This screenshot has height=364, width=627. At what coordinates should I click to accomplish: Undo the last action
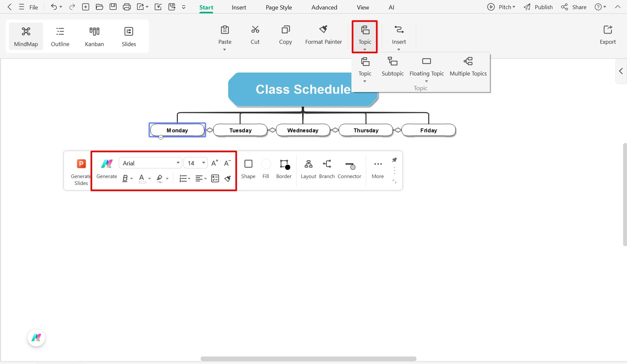tap(54, 7)
